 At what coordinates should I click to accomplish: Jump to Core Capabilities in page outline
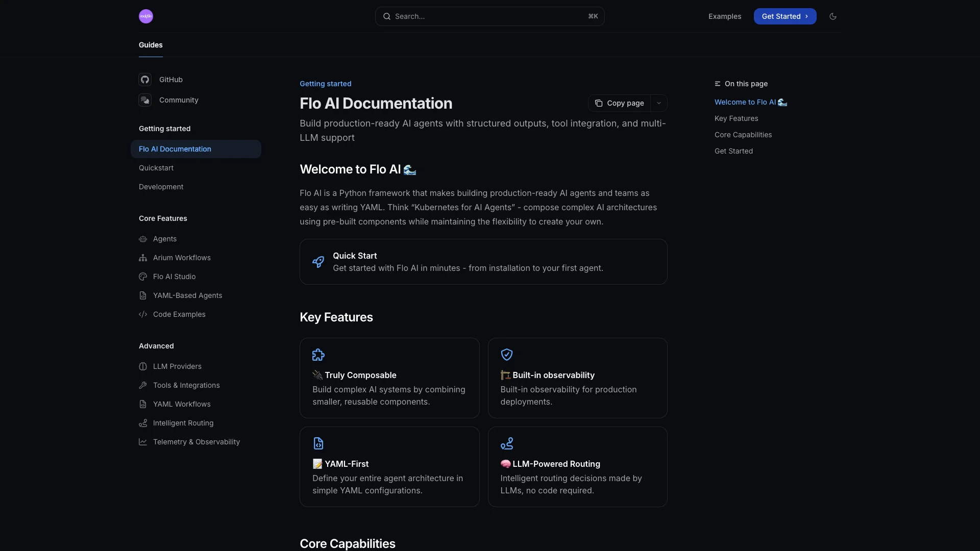click(743, 135)
